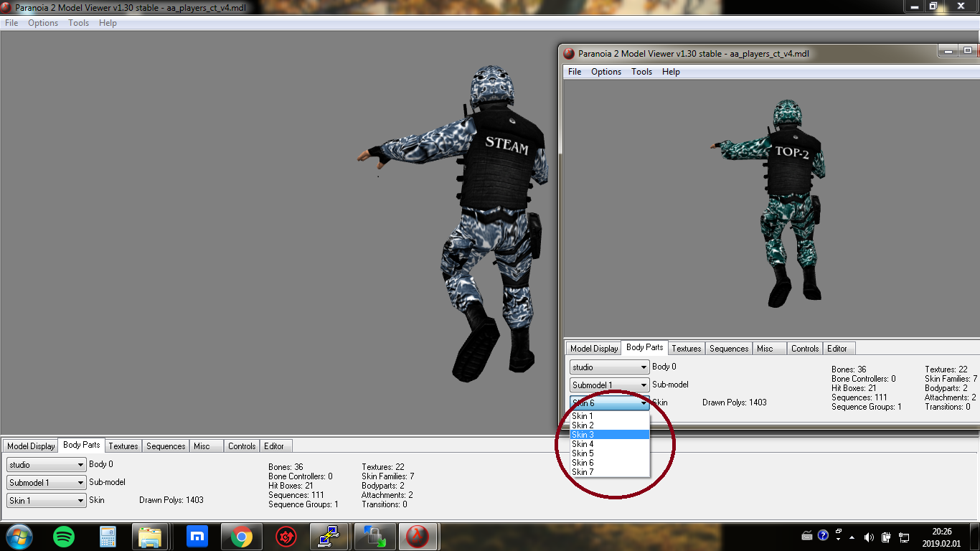Click the front window title bar icon
This screenshot has width=980, height=551.
click(x=569, y=54)
